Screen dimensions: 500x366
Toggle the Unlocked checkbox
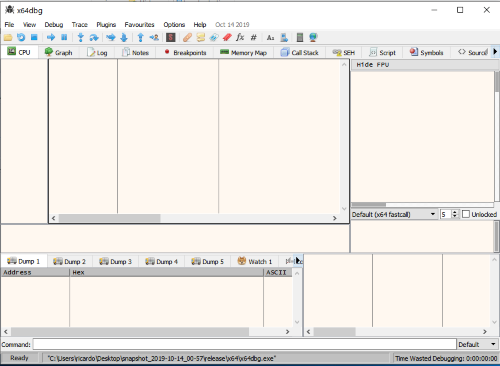pos(466,214)
